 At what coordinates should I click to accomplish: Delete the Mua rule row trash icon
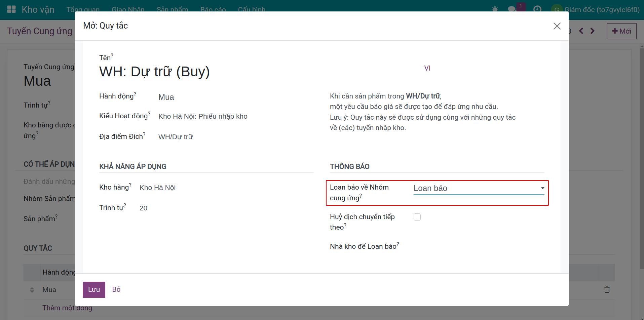click(x=607, y=289)
